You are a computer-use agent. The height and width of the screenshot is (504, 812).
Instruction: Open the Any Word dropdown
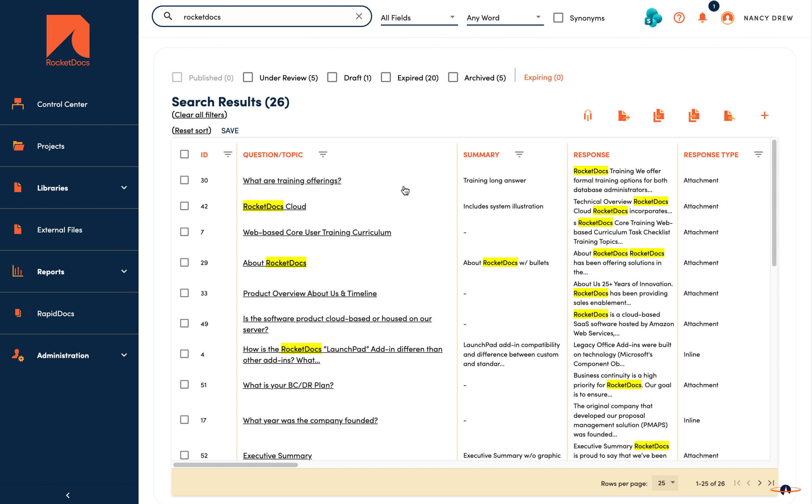tap(504, 17)
